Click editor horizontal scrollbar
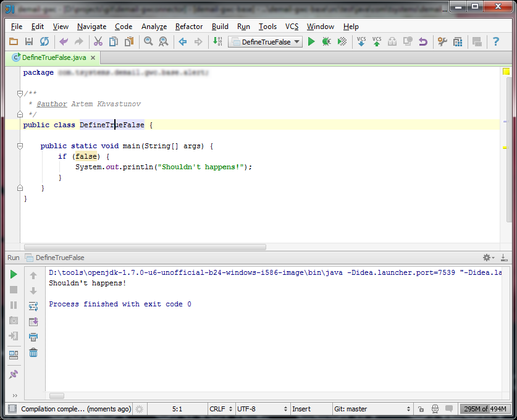 145,247
